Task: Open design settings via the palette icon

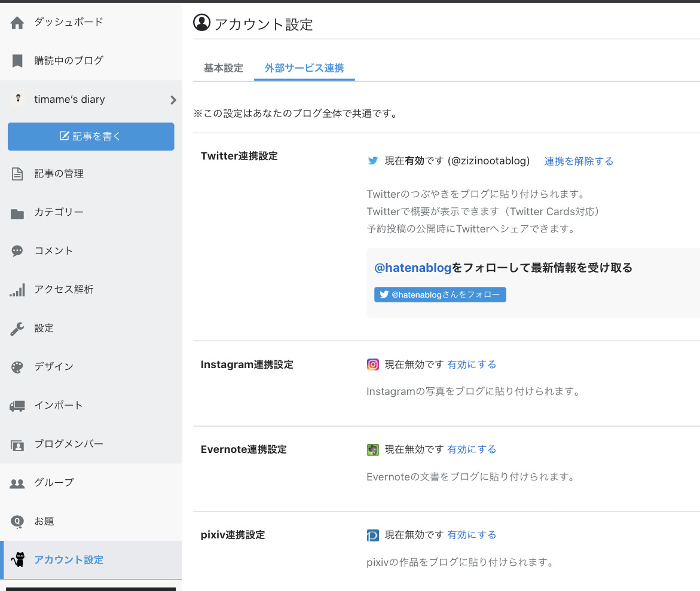Action: point(17,366)
